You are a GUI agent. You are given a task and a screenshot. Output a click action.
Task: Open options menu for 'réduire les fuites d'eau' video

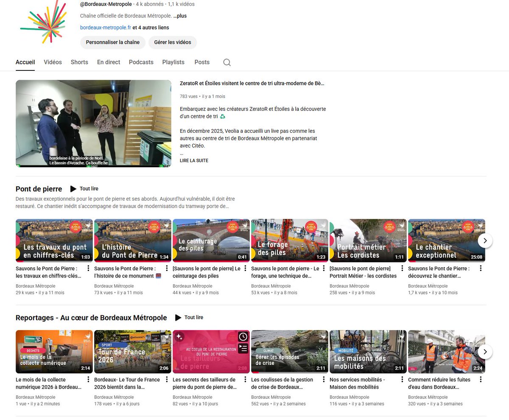pos(481,380)
